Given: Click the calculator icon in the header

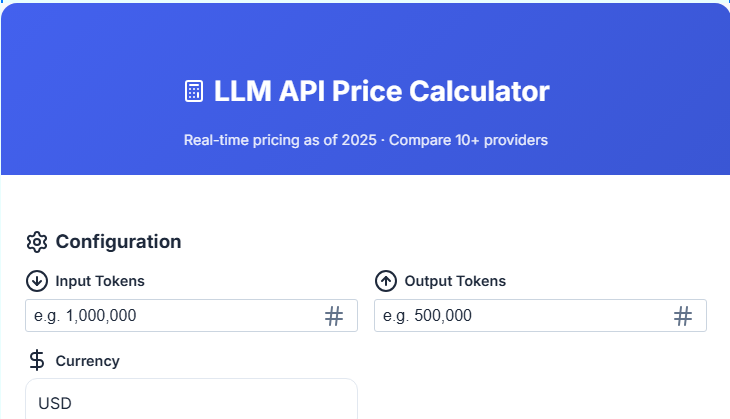Looking at the screenshot, I should 194,92.
